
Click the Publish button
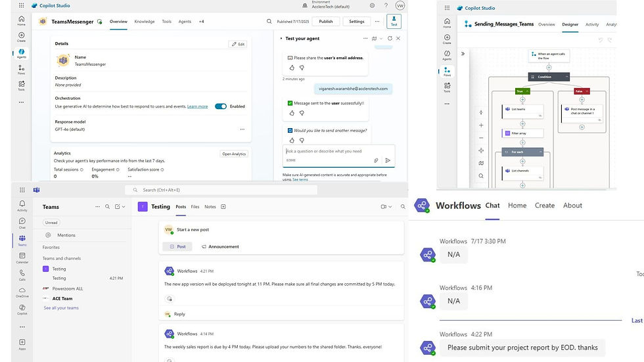tap(326, 21)
